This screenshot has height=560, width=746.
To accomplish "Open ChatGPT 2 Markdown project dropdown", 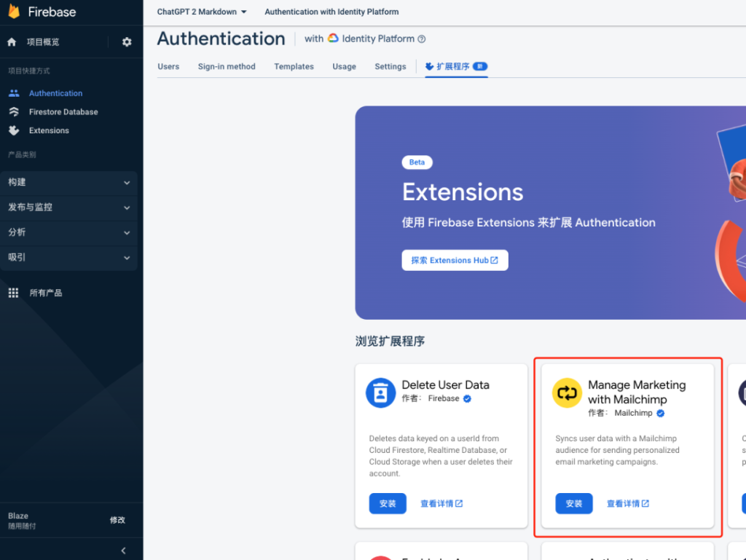I will (x=202, y=12).
